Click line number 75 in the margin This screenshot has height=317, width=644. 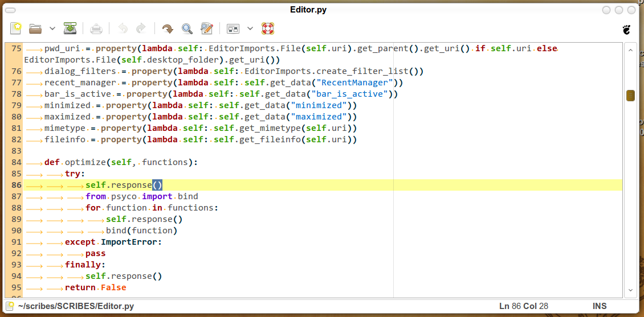[x=16, y=49]
